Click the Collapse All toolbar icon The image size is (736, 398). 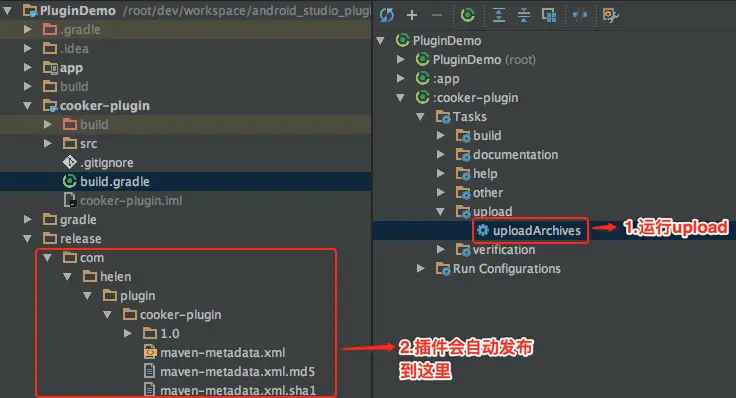524,15
